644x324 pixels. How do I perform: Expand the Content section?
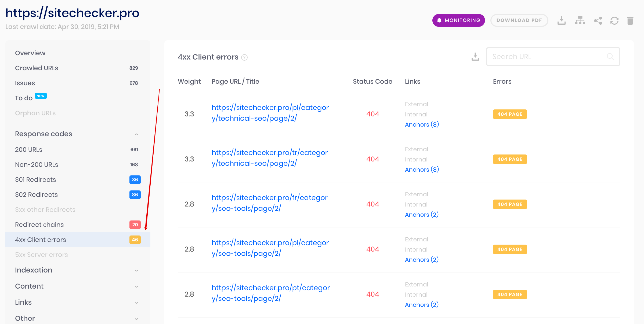(78, 286)
